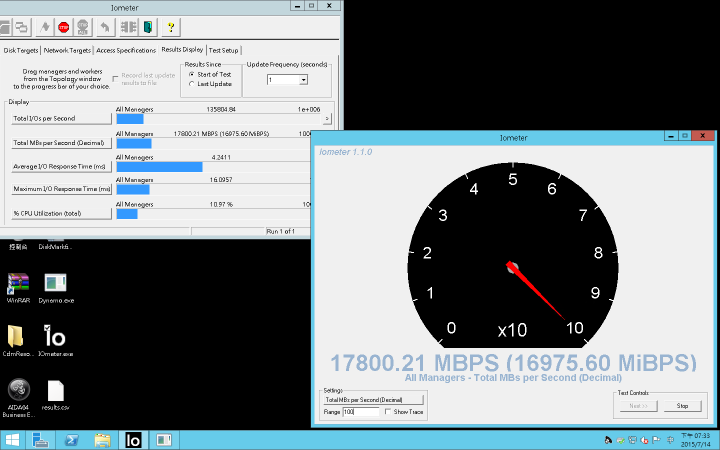The height and width of the screenshot is (450, 720).
Task: Click the % CPU Utilization (total) button
Action: click(62, 214)
